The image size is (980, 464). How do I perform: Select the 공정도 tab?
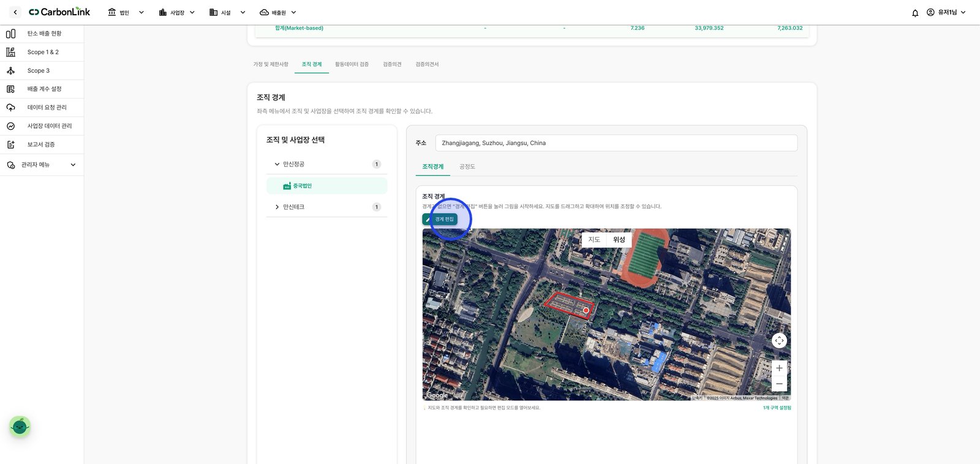click(467, 167)
